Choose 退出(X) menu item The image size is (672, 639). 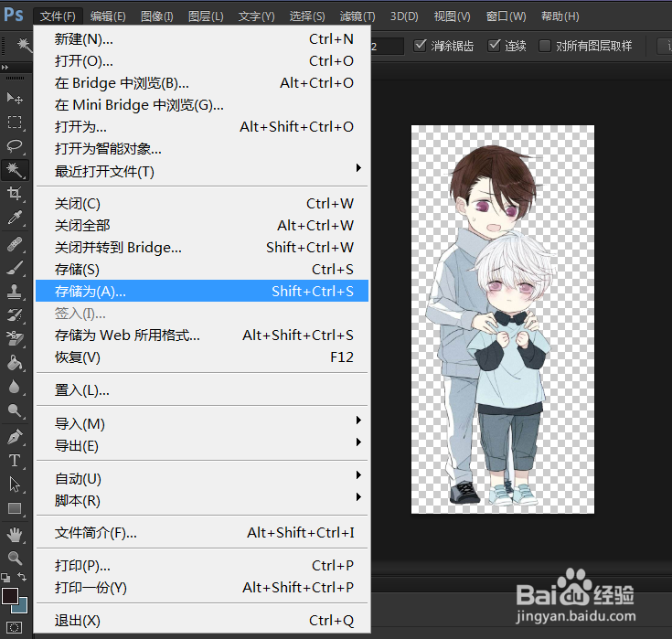202,620
